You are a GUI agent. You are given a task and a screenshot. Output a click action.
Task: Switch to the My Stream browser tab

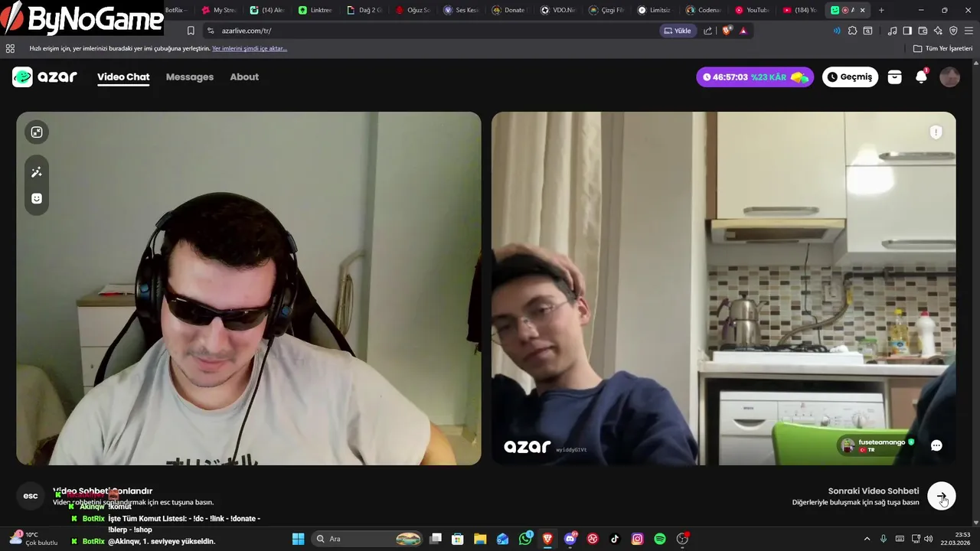coord(220,10)
